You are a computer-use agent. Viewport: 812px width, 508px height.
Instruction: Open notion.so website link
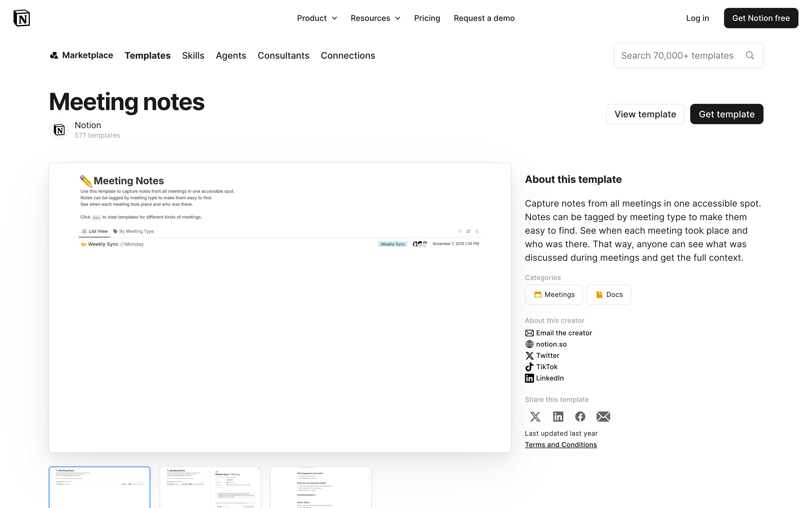click(551, 344)
